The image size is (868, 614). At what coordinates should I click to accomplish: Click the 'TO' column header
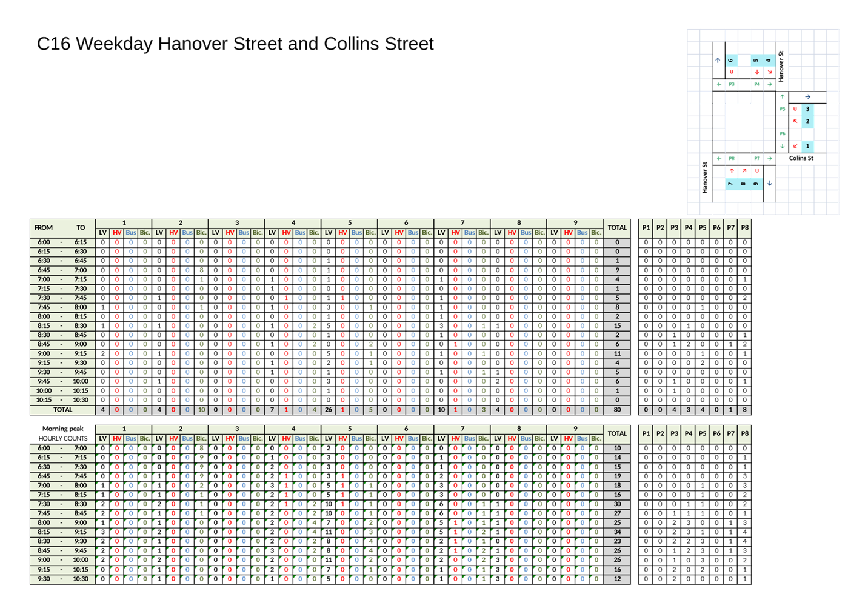[x=81, y=228]
